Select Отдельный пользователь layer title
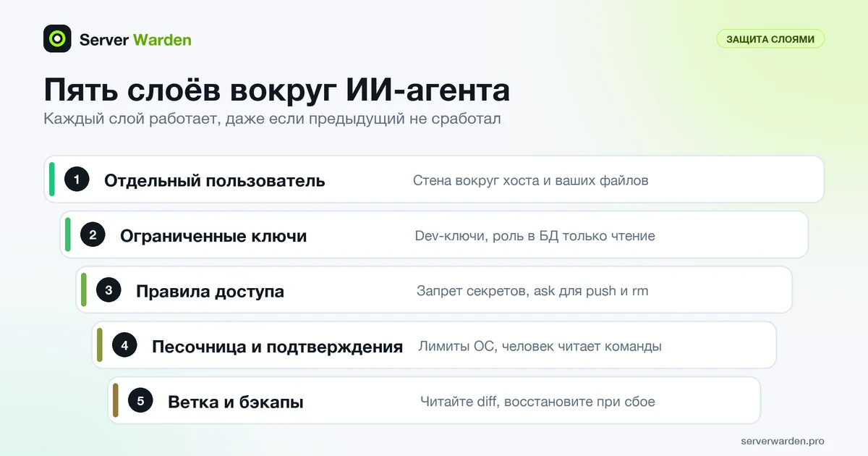Image resolution: width=868 pixels, height=456 pixels. point(215,180)
